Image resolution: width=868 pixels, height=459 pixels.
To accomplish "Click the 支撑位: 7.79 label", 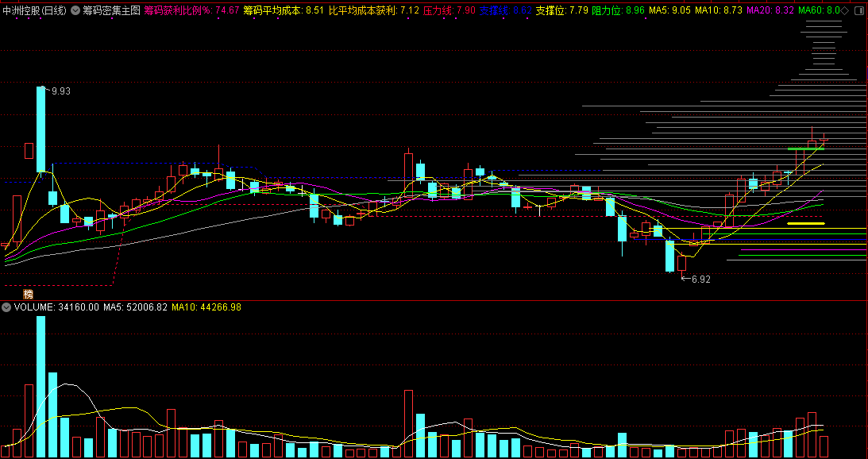I will 561,10.
